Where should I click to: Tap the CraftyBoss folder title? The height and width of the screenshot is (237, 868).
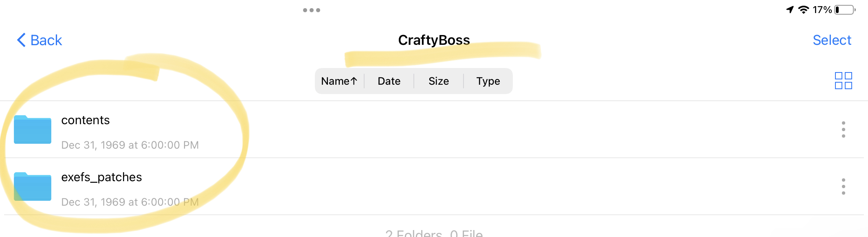pos(434,40)
